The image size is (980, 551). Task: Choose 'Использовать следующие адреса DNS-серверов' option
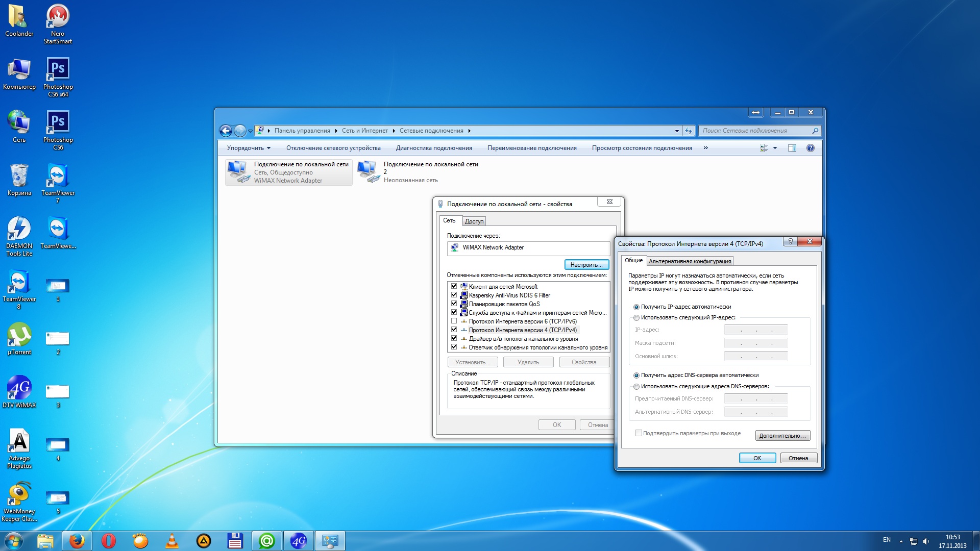(636, 387)
